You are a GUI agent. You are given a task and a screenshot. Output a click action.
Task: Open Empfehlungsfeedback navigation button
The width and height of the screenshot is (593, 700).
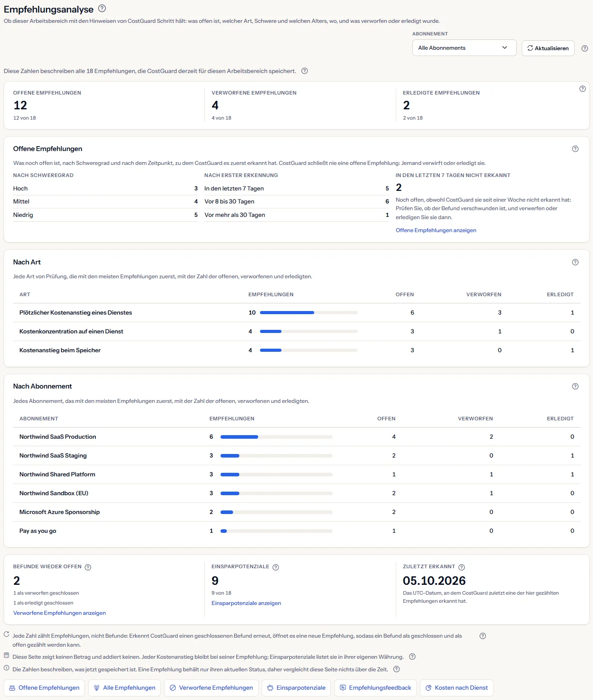tap(376, 688)
